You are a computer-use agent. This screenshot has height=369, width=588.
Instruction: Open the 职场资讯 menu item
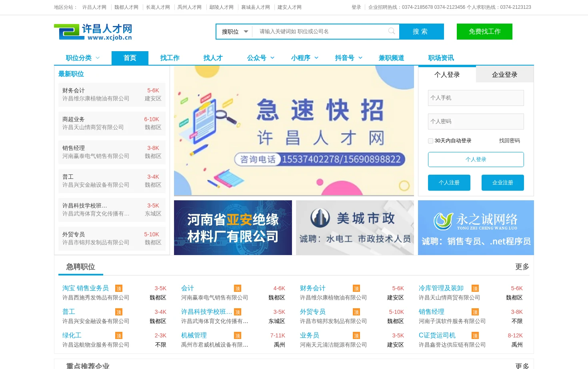pos(441,58)
